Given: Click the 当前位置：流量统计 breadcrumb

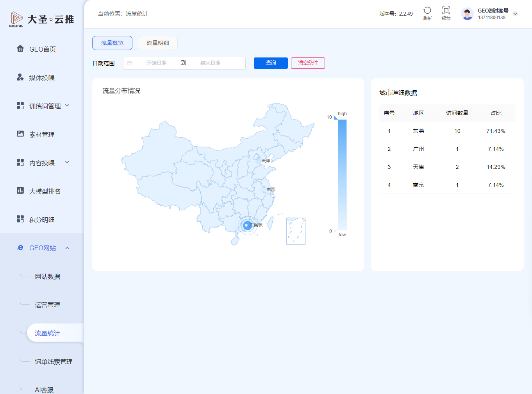Looking at the screenshot, I should (x=123, y=14).
